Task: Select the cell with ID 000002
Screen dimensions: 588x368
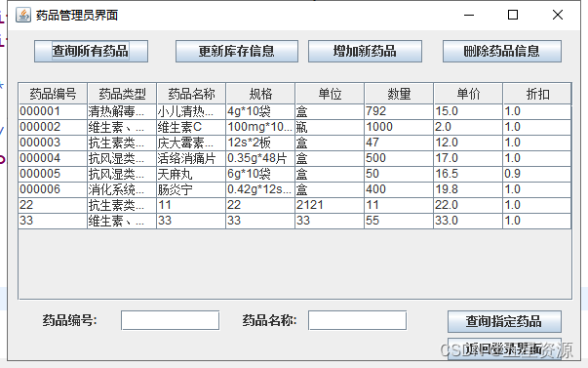Action: point(53,127)
